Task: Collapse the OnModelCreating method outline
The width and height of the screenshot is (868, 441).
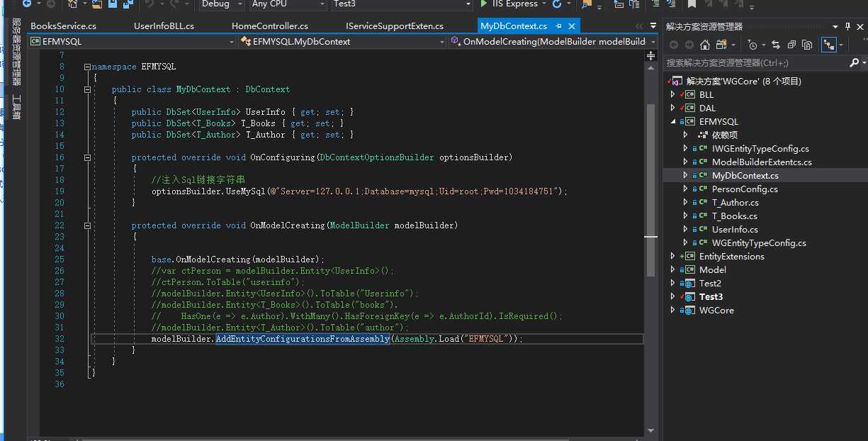Action: pos(87,225)
